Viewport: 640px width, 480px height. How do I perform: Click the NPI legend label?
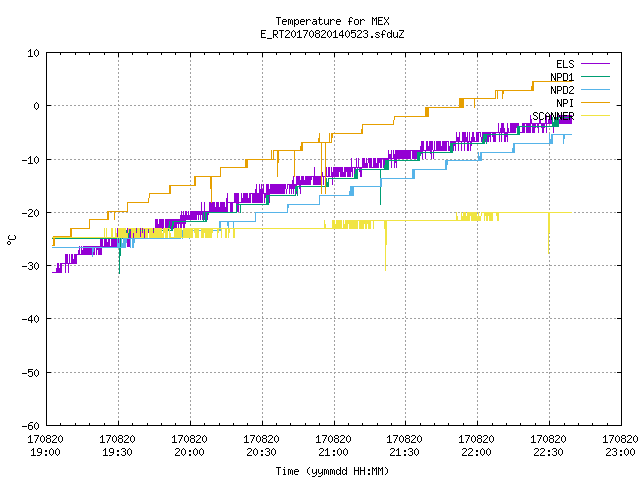(565, 103)
